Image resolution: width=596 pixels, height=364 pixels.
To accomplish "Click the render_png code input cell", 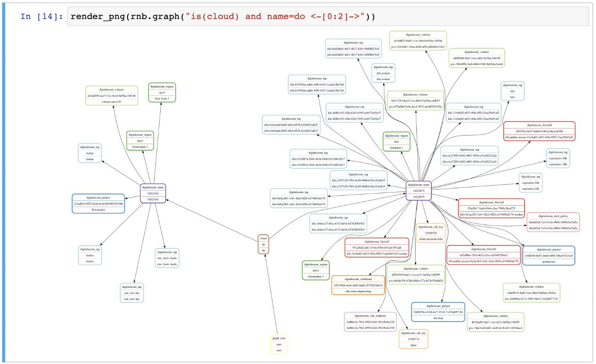I will tap(328, 16).
